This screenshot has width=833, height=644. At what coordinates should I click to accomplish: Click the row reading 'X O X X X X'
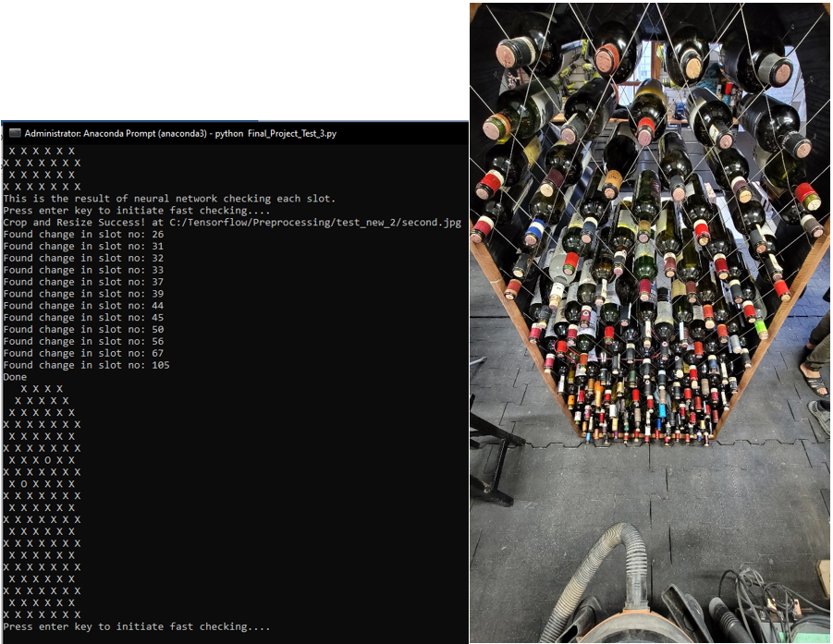tap(42, 483)
